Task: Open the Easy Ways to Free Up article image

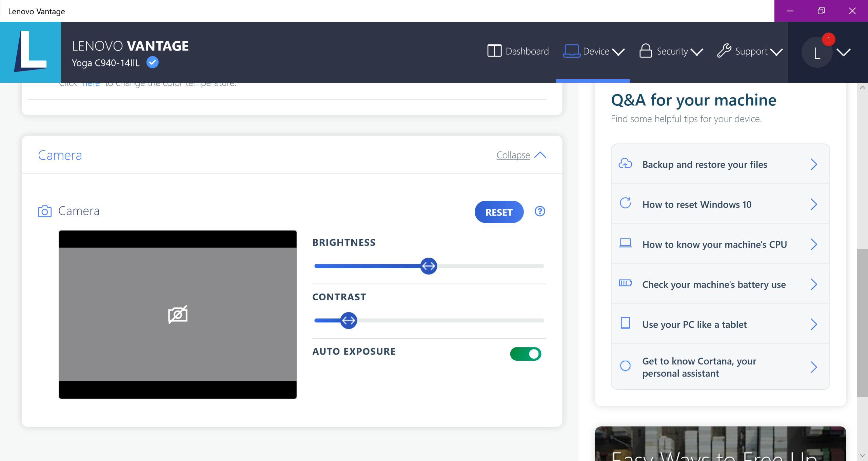Action: (x=720, y=444)
